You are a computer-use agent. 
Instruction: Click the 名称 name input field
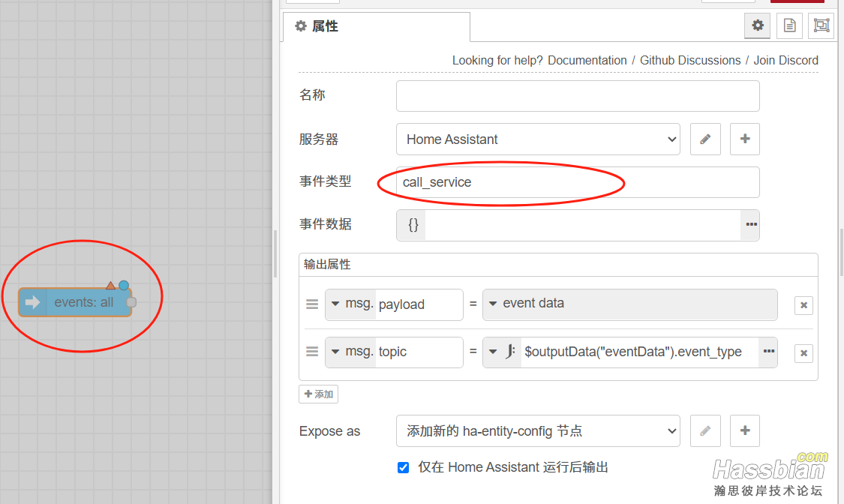pos(578,96)
